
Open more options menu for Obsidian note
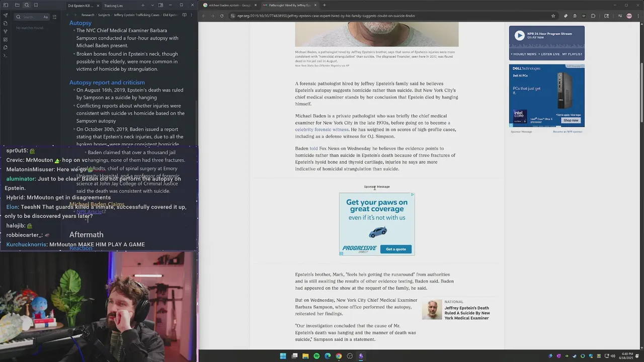[192, 15]
